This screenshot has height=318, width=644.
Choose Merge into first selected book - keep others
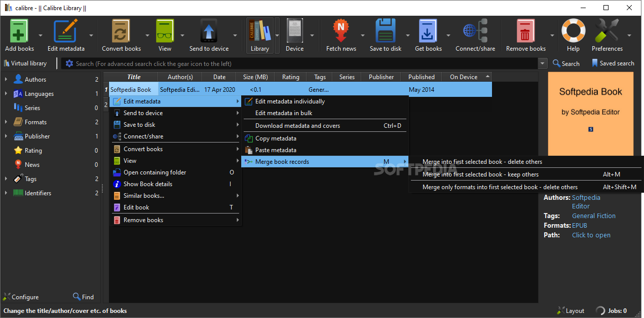(526, 174)
